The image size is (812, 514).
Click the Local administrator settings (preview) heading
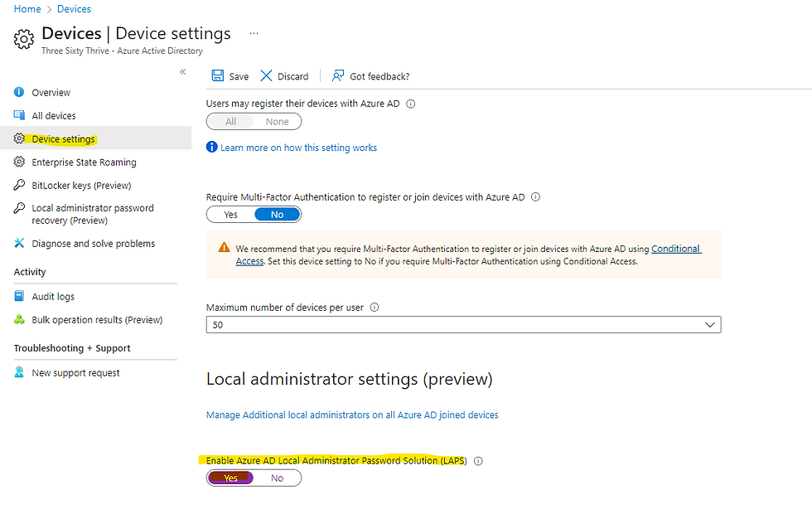(x=349, y=379)
